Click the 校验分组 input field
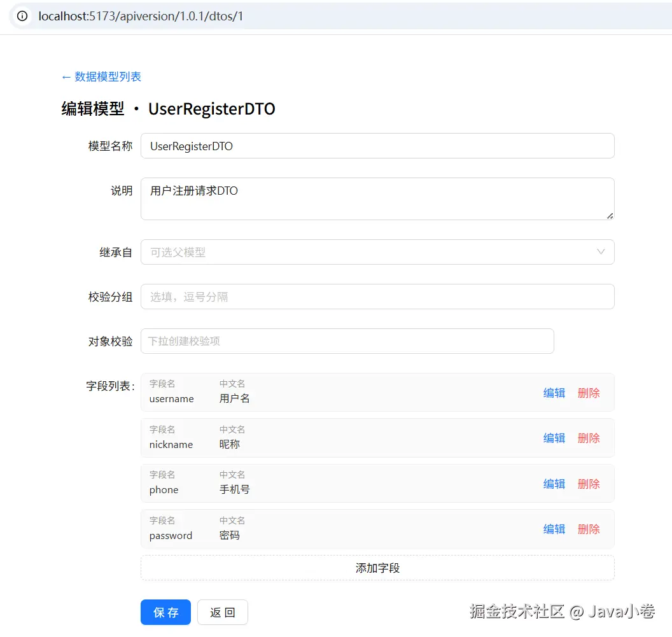Viewport: 672px width, 637px height. pyautogui.click(x=377, y=297)
